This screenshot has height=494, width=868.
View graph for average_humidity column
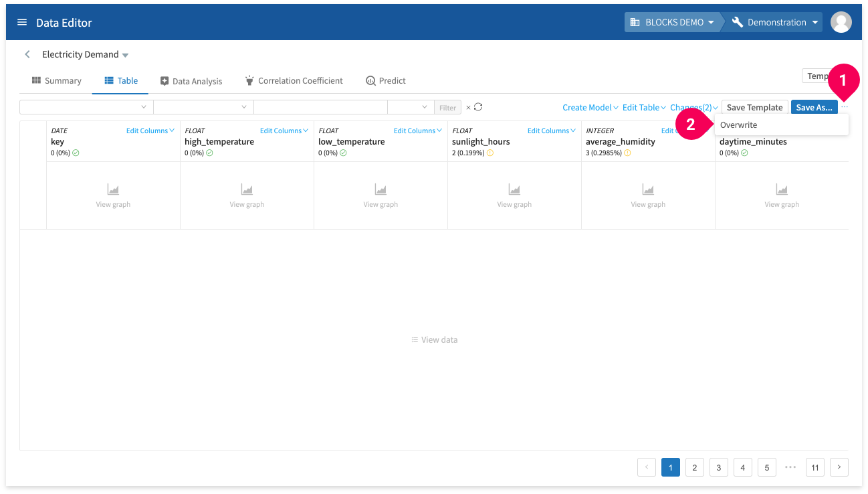[x=648, y=195]
